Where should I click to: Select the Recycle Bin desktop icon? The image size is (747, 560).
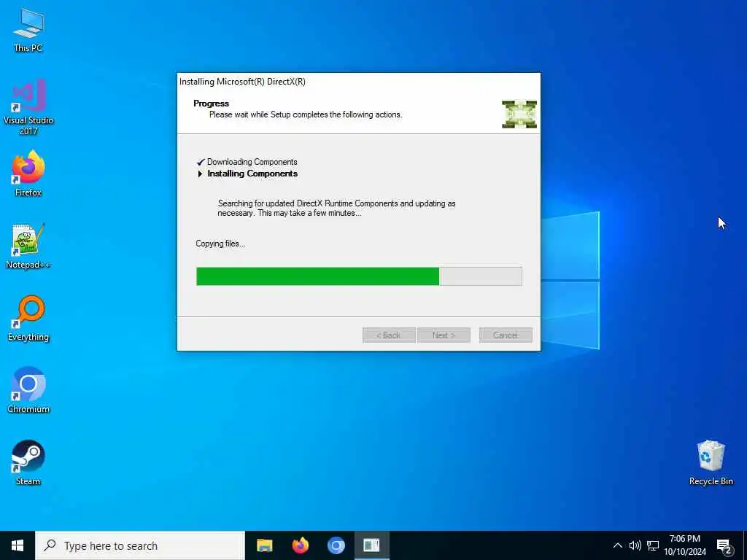coord(711,462)
